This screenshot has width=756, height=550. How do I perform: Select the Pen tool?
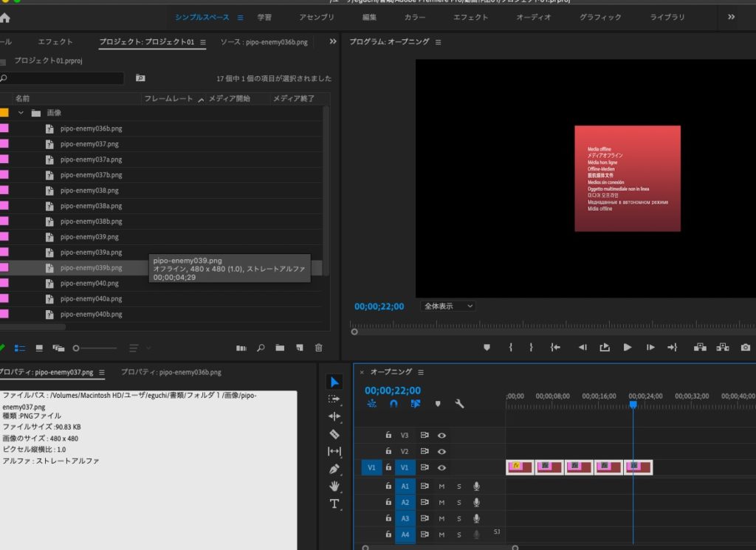[334, 469]
